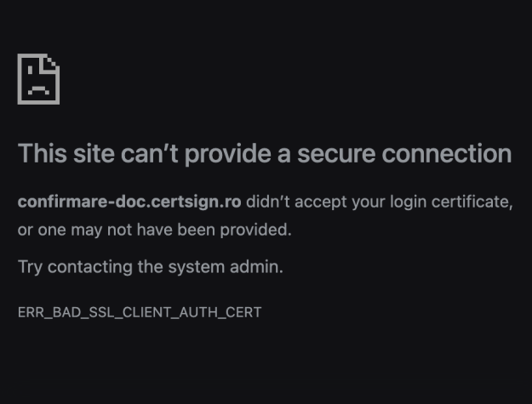Viewport: 532px width, 404px height.
Task: Click the word "Try" in the suggestion line
Action: (x=30, y=267)
